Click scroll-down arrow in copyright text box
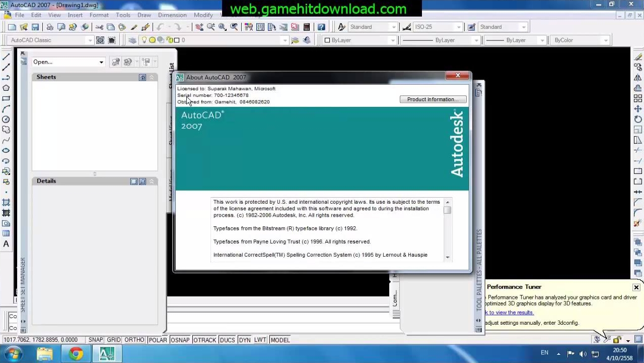This screenshot has width=644, height=363. pyautogui.click(x=448, y=257)
